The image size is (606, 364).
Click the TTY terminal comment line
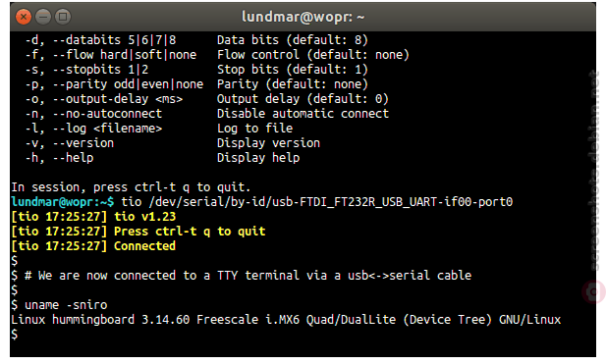(248, 276)
